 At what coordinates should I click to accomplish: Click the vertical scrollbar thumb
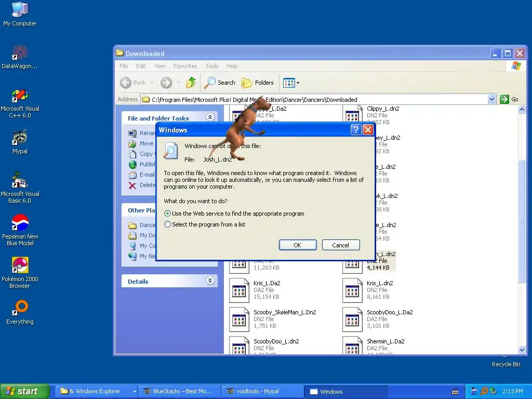tap(522, 220)
